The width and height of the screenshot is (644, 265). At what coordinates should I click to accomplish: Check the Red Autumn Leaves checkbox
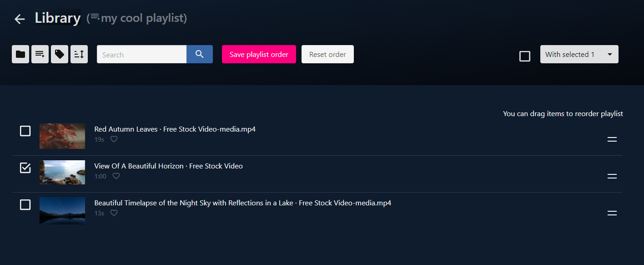(x=25, y=131)
